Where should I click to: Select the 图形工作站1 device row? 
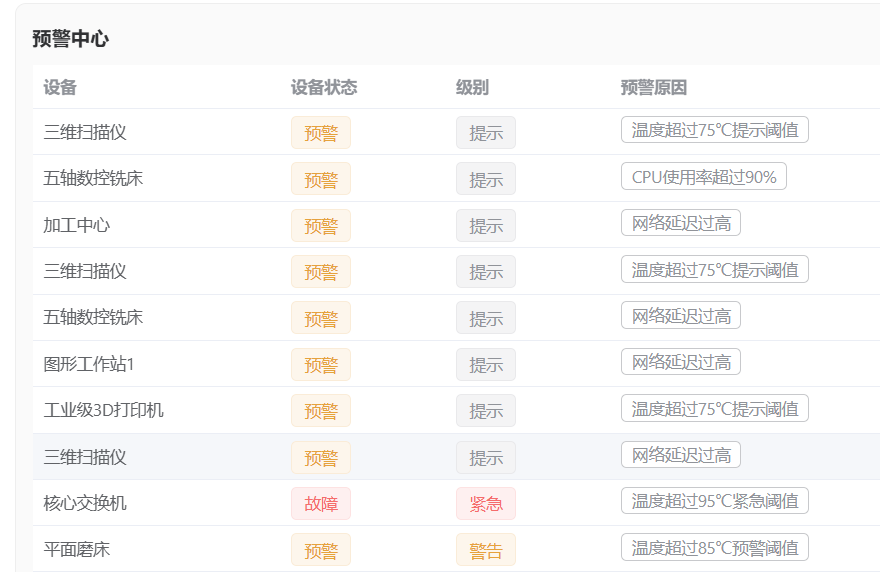point(89,364)
